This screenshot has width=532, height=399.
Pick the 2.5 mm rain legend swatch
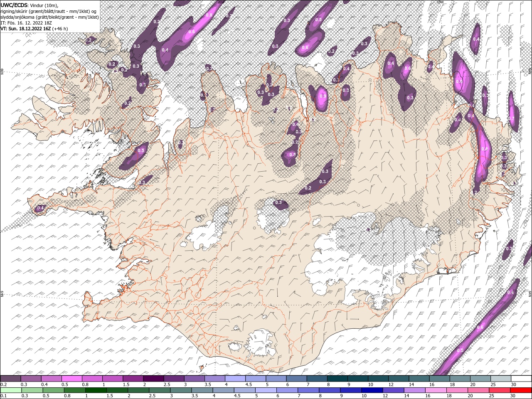[159, 390]
